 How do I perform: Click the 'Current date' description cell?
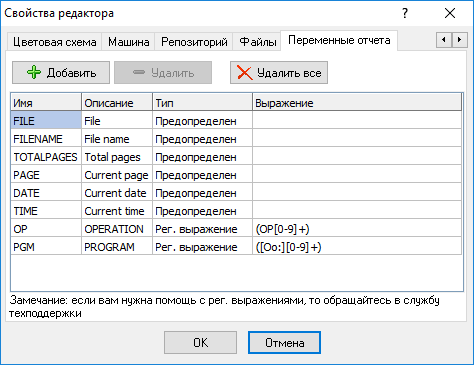click(x=117, y=192)
